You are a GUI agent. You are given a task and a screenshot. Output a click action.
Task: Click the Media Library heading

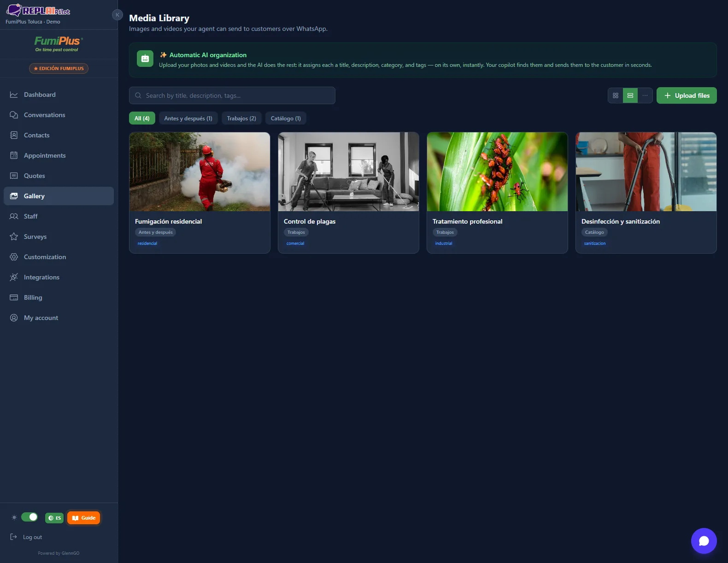pos(159,18)
